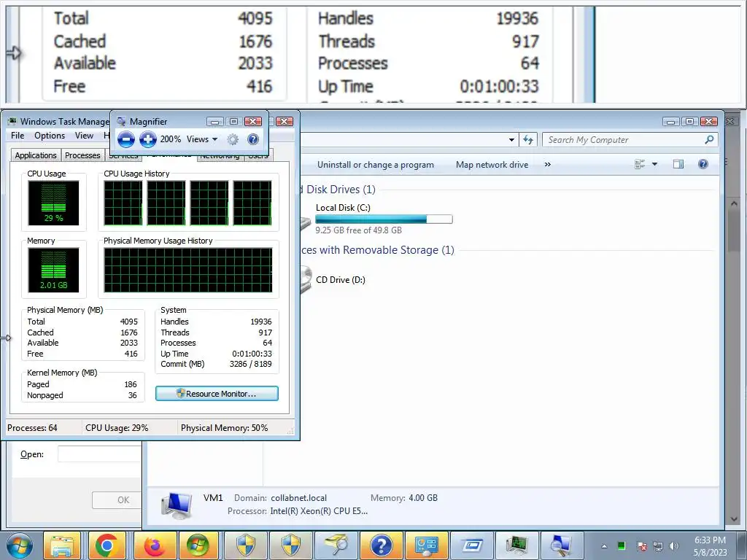Click the Magnifier zoom in plus button
747x560 pixels.
pos(147,139)
